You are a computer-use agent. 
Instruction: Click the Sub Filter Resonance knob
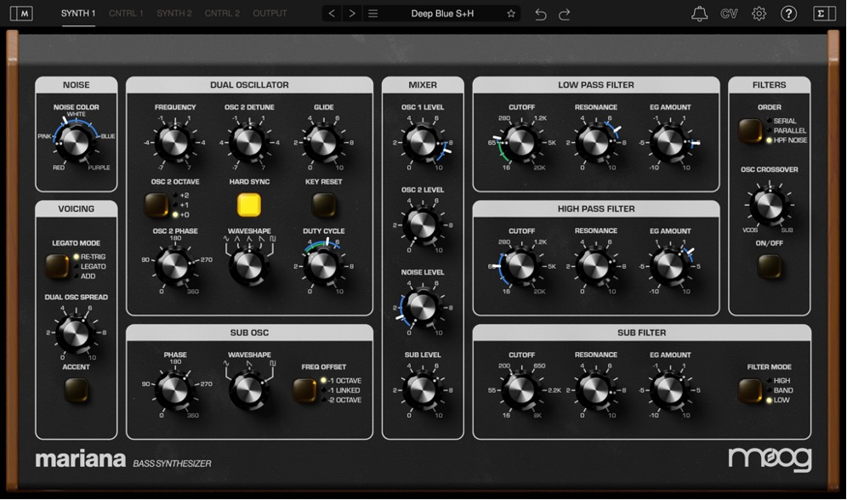pyautogui.click(x=595, y=390)
